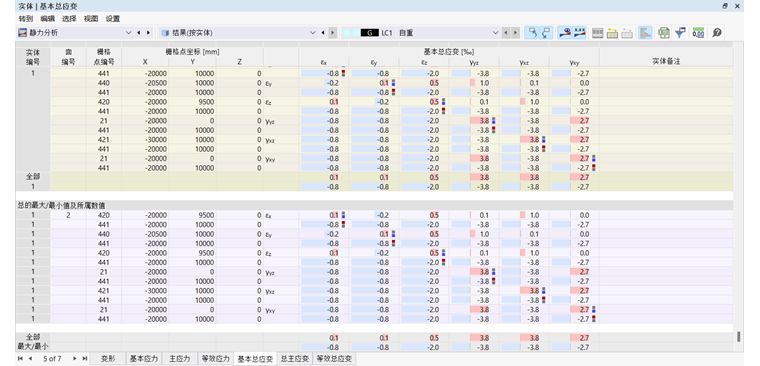This screenshot has width=760, height=366.
Task: Click the 全部 最大/最小 summary row label
Action: point(33,342)
